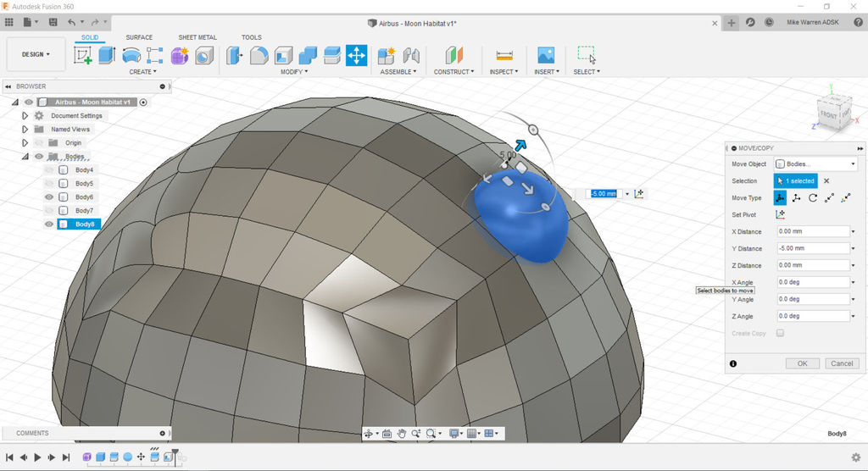Click the Fillet tool icon

(259, 55)
